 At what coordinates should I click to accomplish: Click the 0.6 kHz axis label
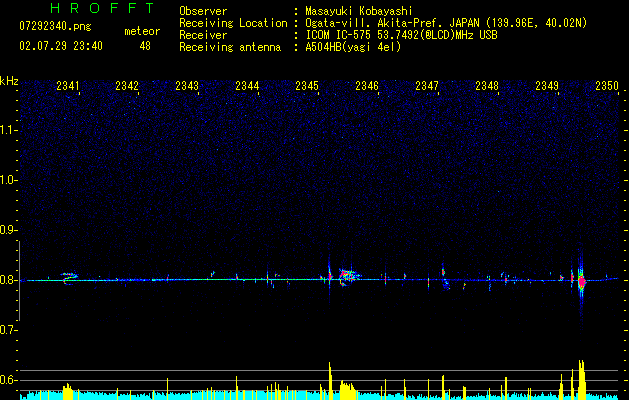click(8, 380)
